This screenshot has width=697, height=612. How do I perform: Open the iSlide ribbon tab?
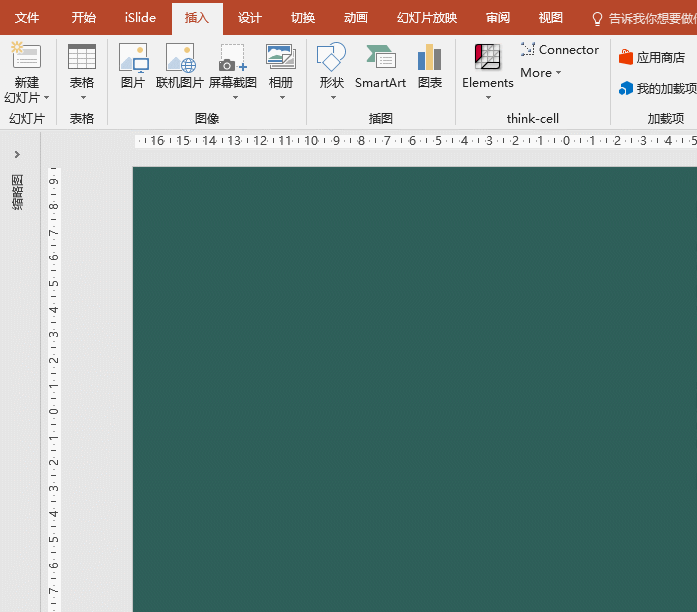[140, 18]
